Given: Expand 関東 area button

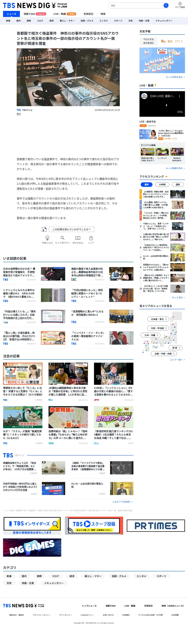Looking at the screenshot, I should (x=175, y=348).
